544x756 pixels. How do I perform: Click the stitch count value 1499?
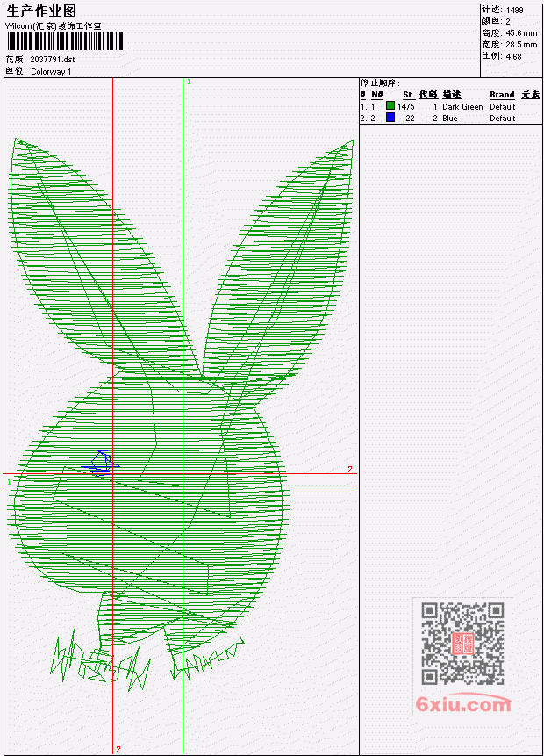(515, 10)
